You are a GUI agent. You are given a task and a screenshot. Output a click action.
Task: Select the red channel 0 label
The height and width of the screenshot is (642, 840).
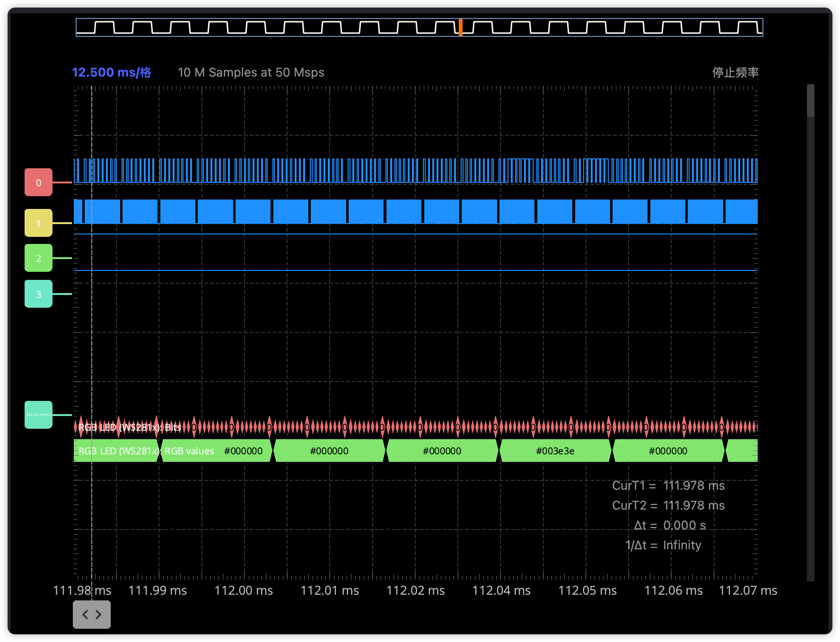(x=38, y=182)
